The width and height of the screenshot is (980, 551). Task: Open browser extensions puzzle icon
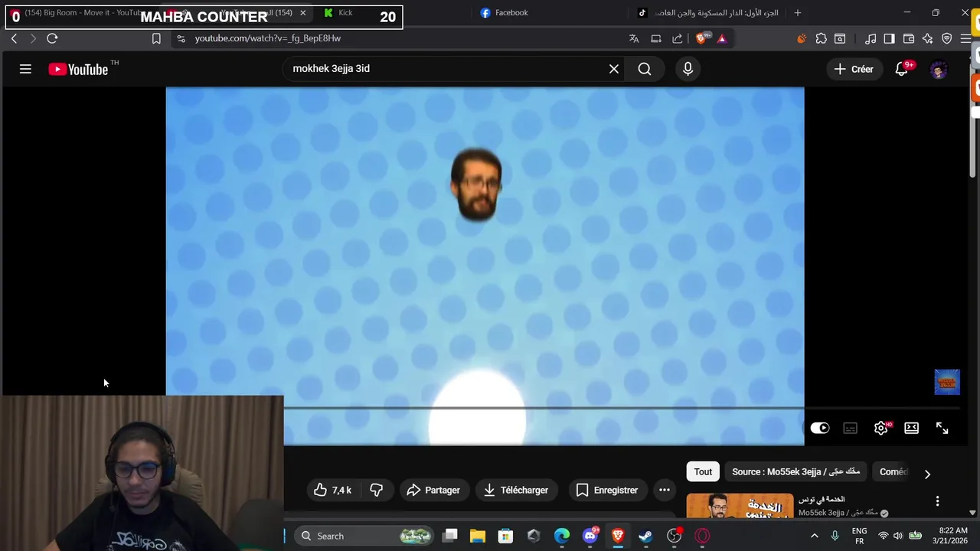[x=821, y=38]
